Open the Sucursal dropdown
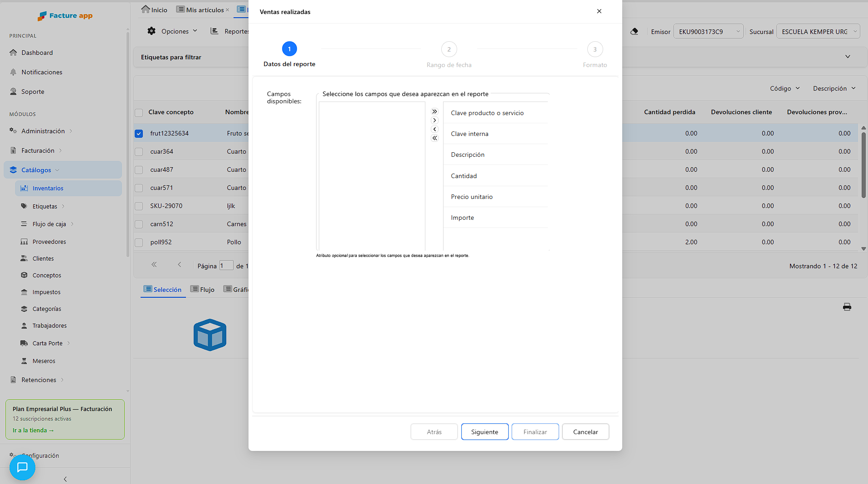 tap(818, 31)
